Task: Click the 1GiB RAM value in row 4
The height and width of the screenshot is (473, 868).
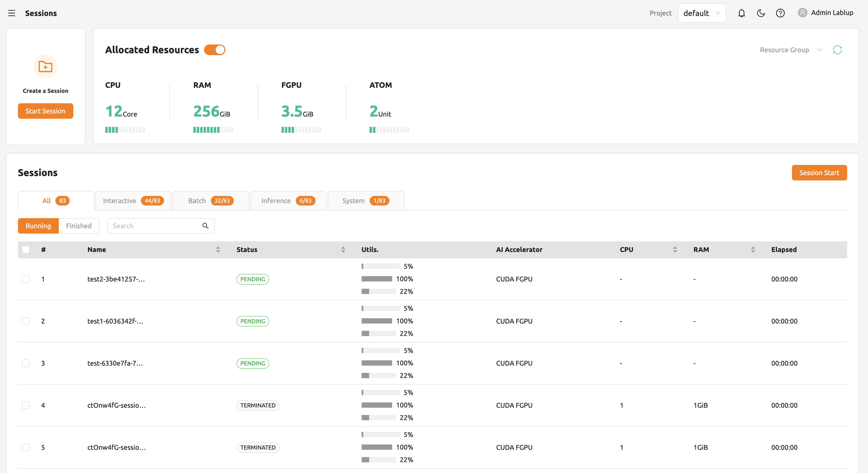Action: click(700, 405)
